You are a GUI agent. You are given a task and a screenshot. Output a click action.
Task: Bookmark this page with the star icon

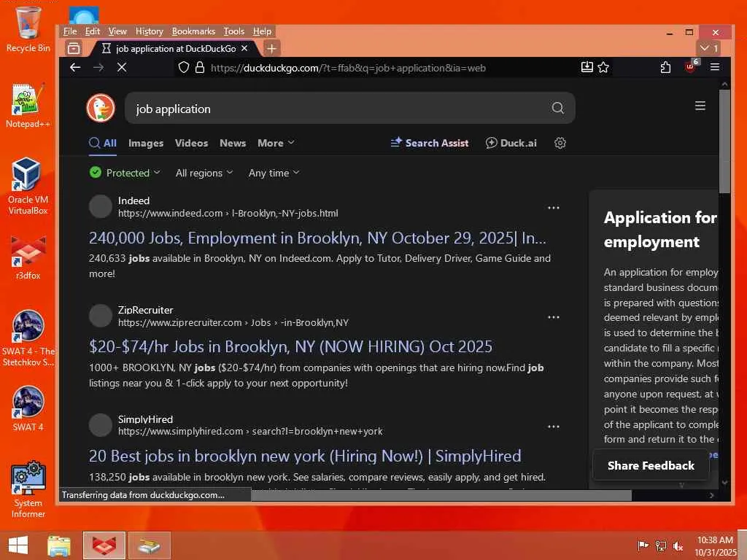coord(603,68)
